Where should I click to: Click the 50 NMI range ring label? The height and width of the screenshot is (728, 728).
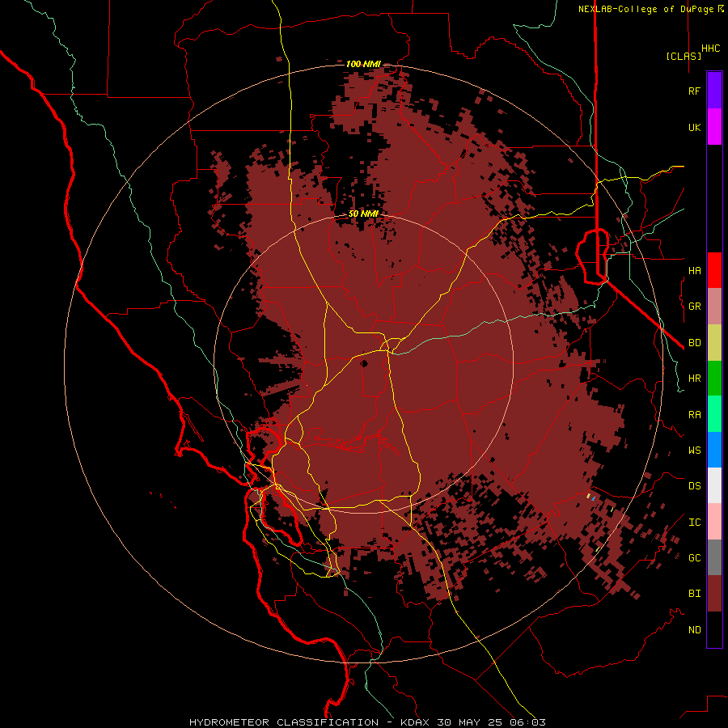363,214
